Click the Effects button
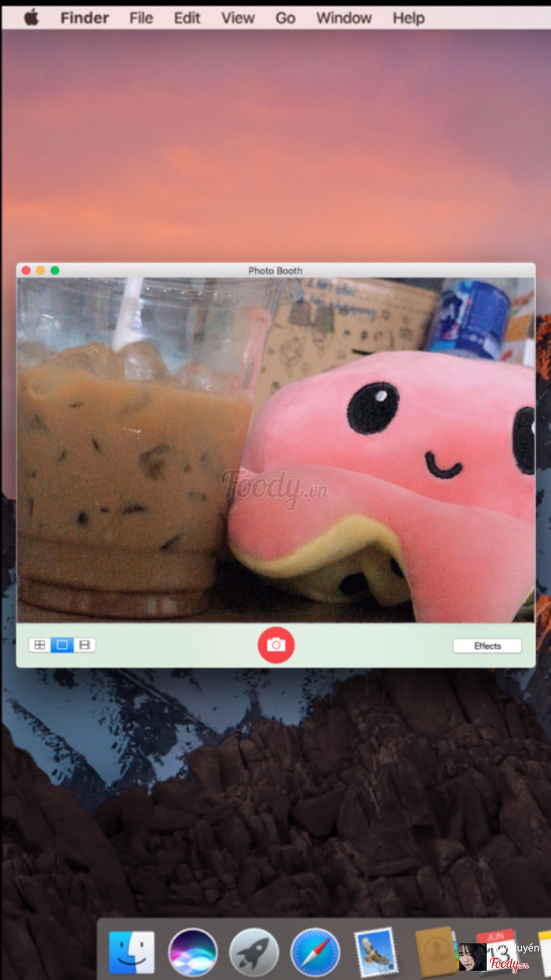Image resolution: width=551 pixels, height=980 pixels. [487, 646]
